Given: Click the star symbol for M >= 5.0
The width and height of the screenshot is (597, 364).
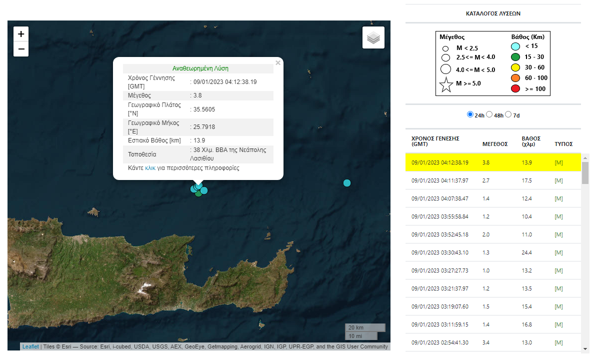Looking at the screenshot, I should (x=446, y=84).
